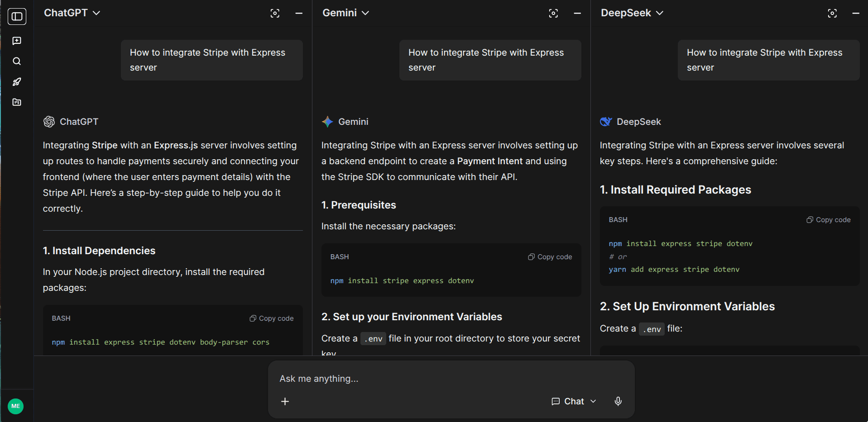Start a new chat from sidebar
The height and width of the screenshot is (422, 868).
[x=17, y=41]
